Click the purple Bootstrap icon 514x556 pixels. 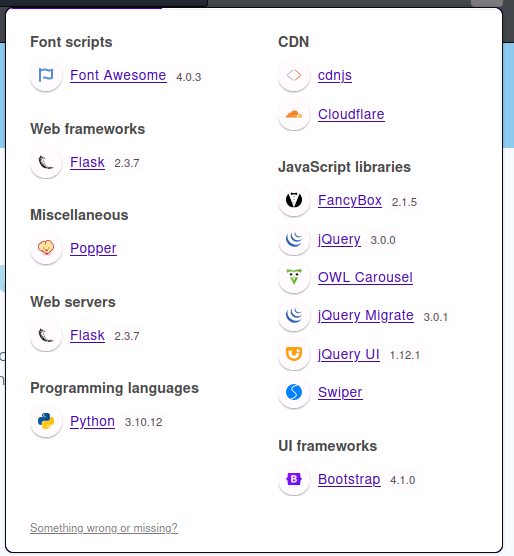pyautogui.click(x=294, y=479)
